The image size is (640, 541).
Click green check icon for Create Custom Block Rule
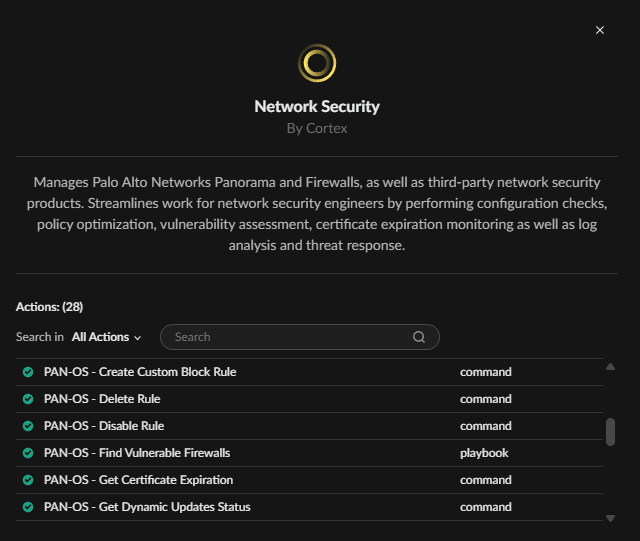pos(28,372)
